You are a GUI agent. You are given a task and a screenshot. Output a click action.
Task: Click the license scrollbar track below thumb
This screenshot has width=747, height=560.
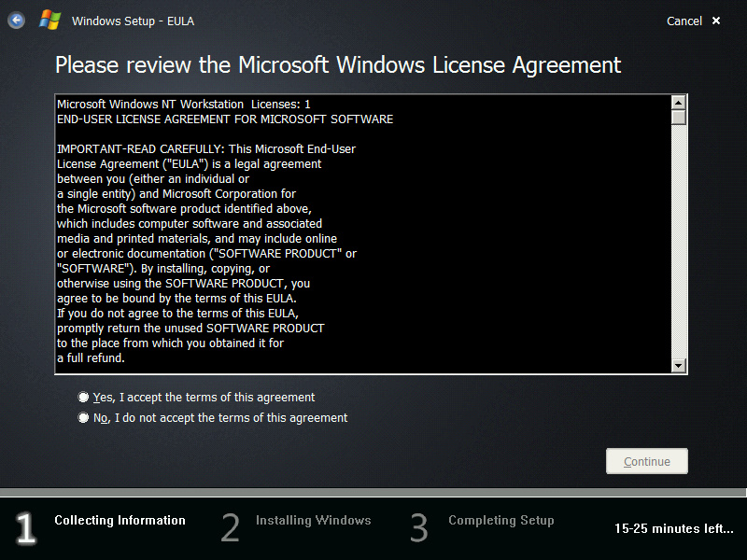[679, 242]
